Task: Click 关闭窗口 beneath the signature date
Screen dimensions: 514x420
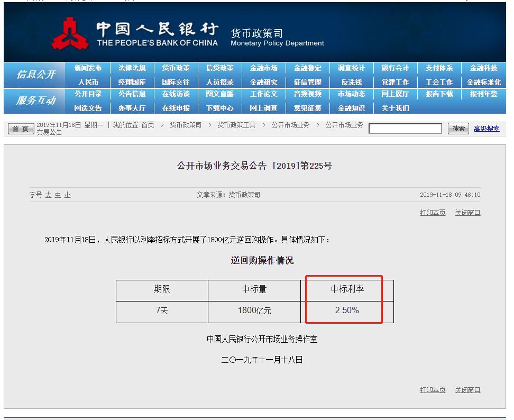Action: (467, 390)
